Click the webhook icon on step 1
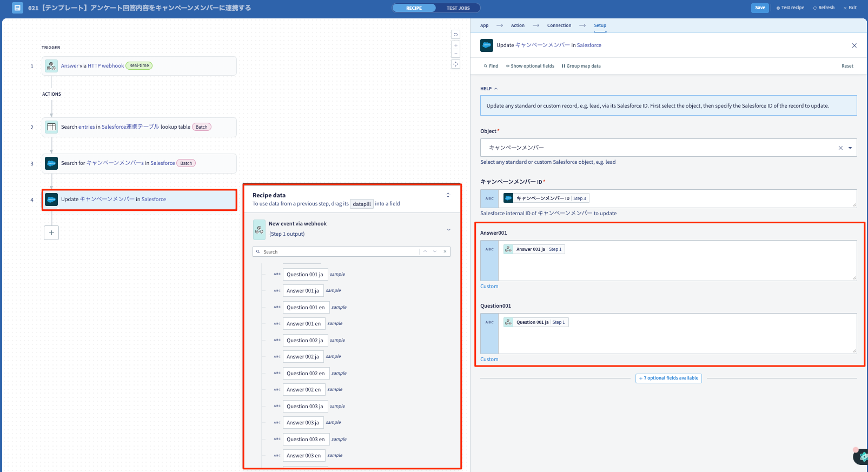The image size is (868, 472). pos(51,66)
